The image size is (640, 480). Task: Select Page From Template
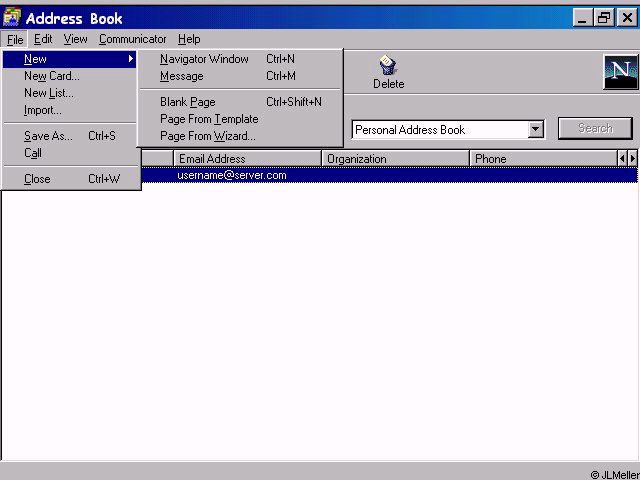tap(240, 119)
